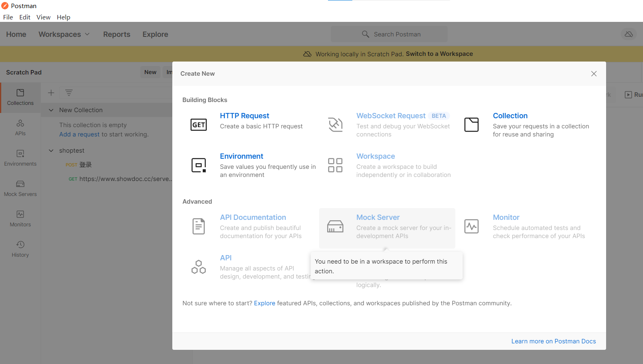643x364 pixels.
Task: Open the Edit menu
Action: [25, 17]
